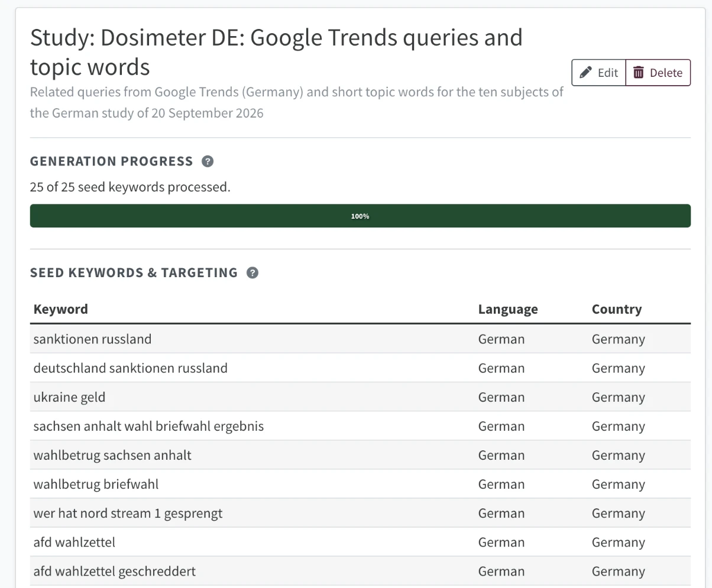Click '25 of 25 seed keywords processed' text

[x=130, y=187]
